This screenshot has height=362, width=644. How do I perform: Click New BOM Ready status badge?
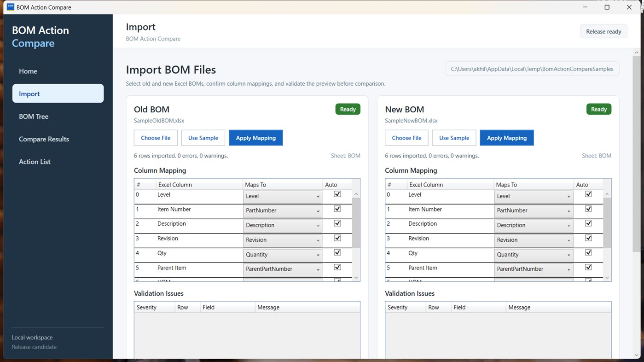598,109
